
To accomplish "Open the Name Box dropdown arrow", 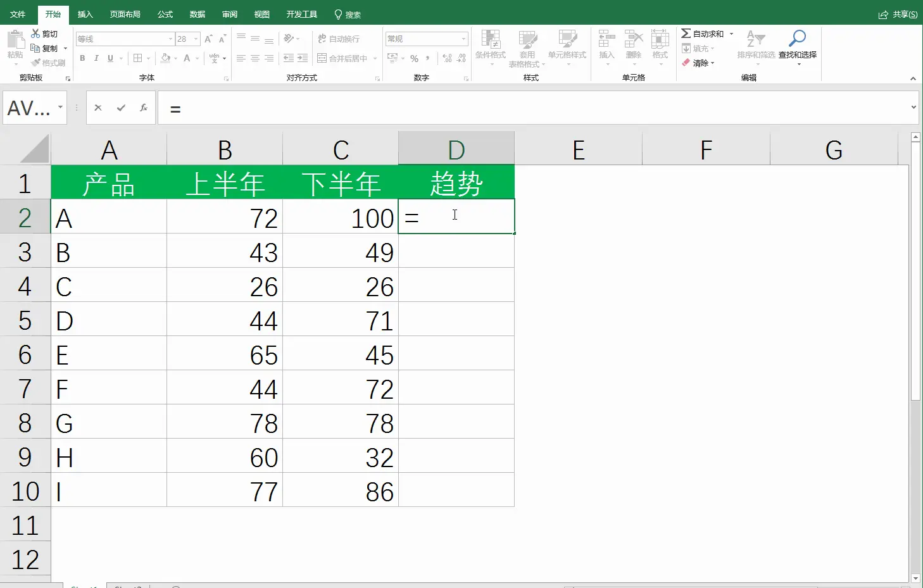I will [x=61, y=107].
